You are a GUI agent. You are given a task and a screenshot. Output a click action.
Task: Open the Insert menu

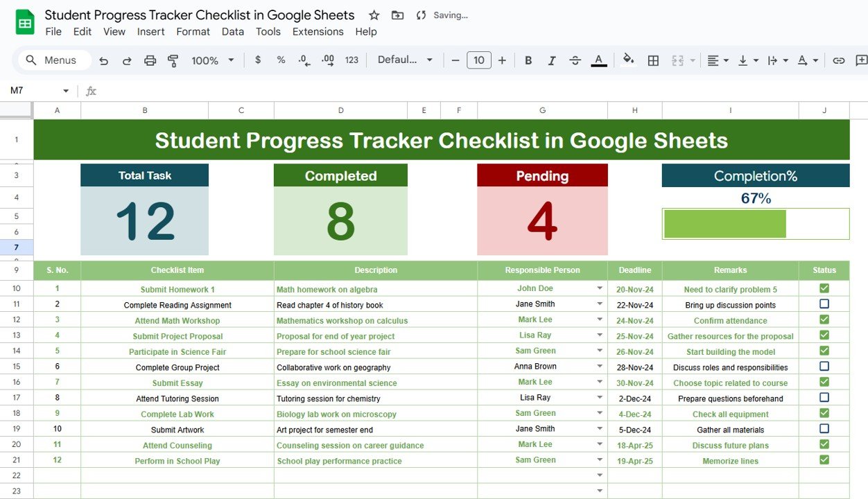click(150, 32)
